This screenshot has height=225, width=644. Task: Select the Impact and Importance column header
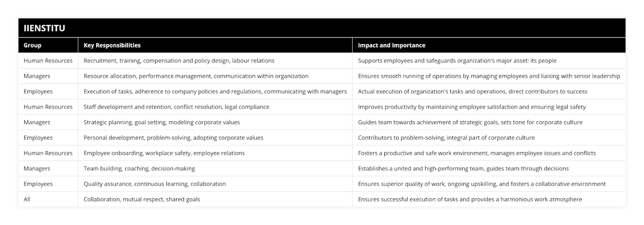pyautogui.click(x=392, y=46)
